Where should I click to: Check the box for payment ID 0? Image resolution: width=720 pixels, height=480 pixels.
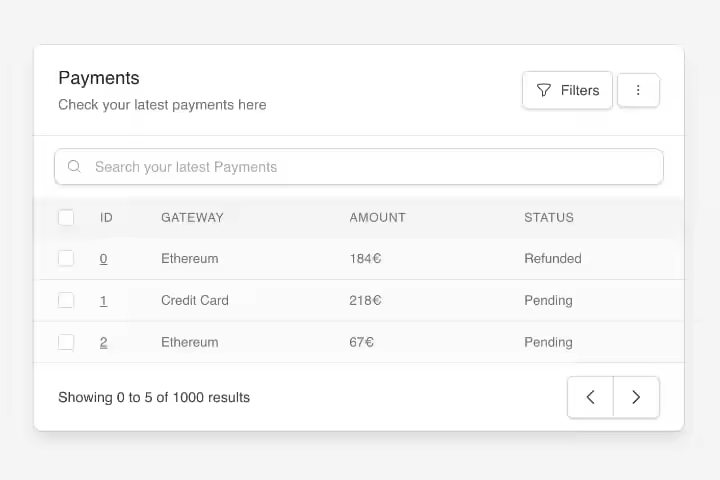pos(66,258)
